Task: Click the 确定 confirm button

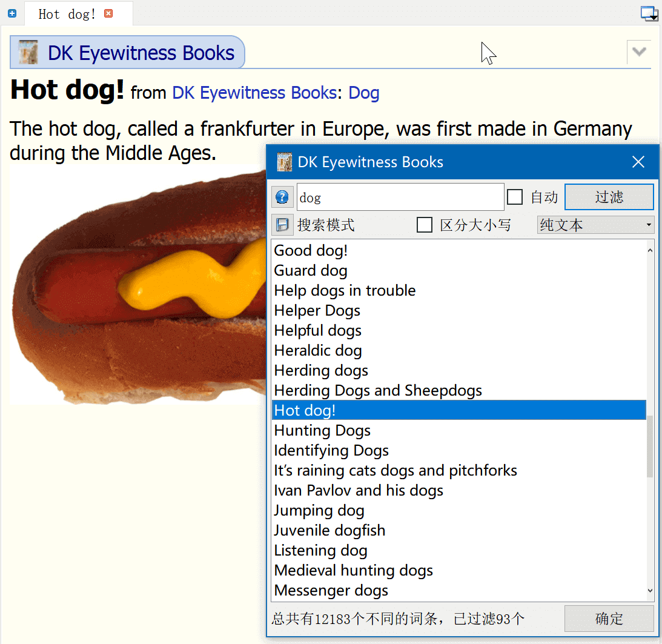Action: pyautogui.click(x=609, y=619)
